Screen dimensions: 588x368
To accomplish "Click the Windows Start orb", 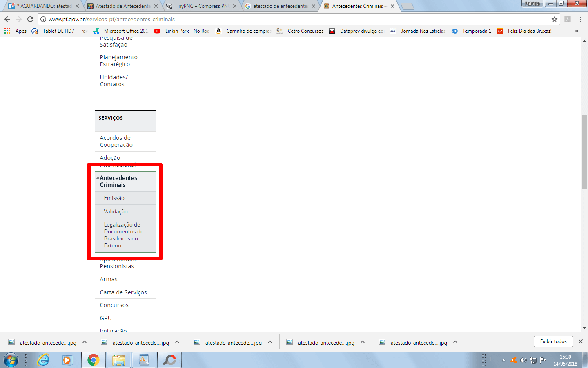I will pos(11,360).
